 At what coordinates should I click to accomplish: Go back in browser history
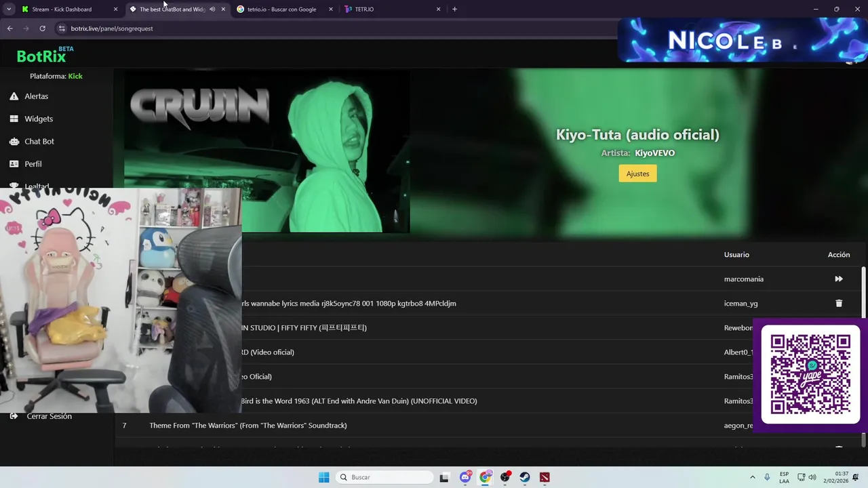click(x=9, y=28)
